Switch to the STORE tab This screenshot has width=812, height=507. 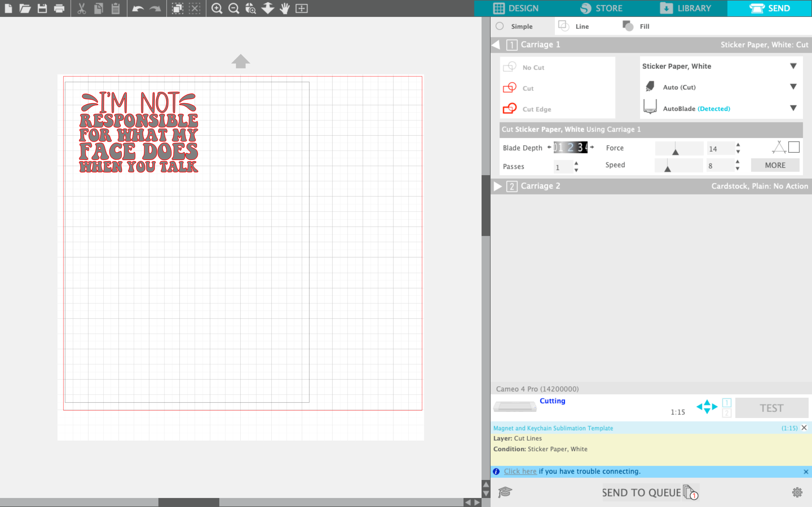(602, 8)
